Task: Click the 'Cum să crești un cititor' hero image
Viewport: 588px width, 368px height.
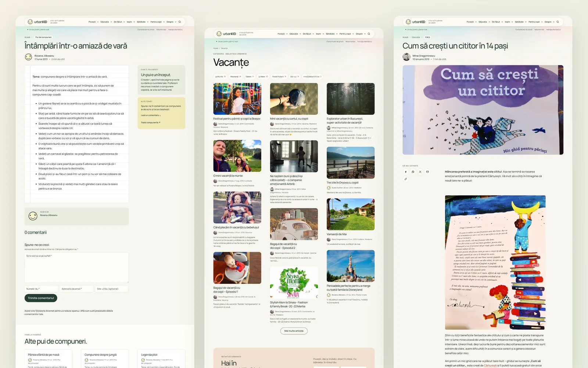Action: coord(483,110)
